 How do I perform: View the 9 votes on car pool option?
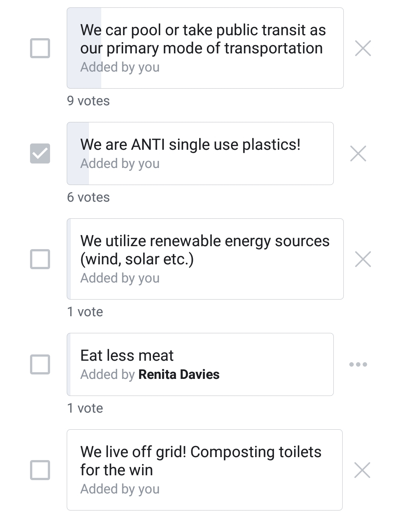(88, 101)
